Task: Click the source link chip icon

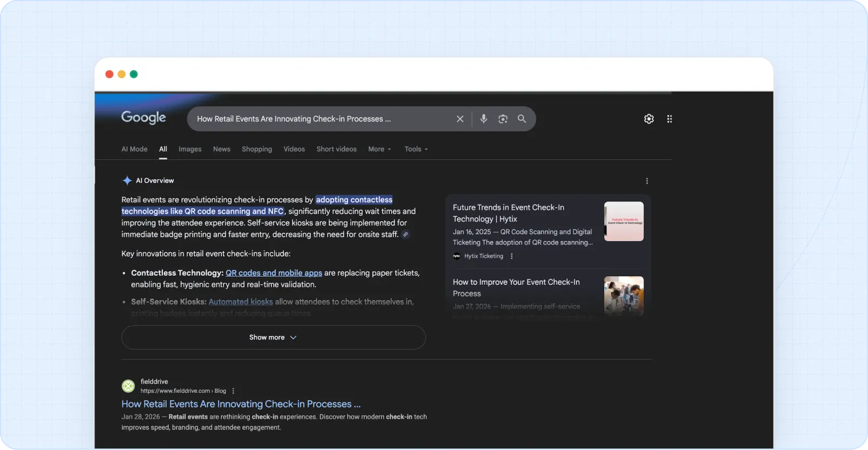Action: pos(405,234)
